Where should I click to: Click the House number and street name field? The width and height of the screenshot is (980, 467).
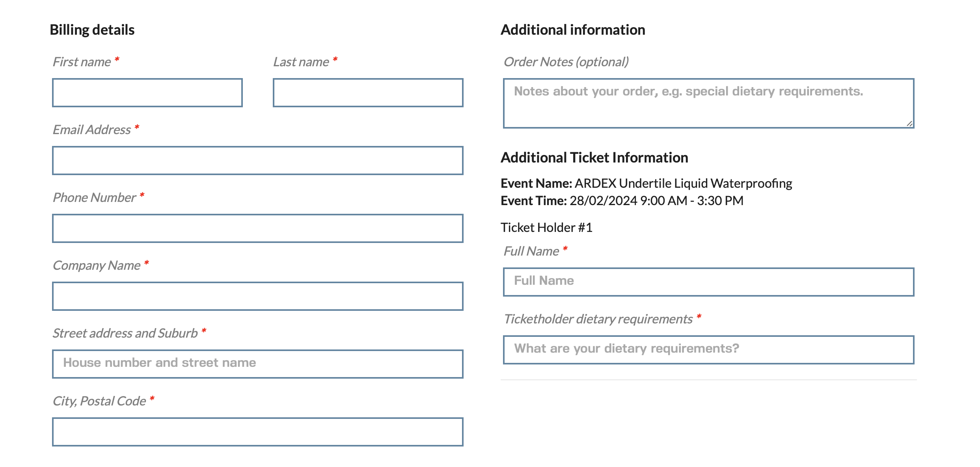click(x=258, y=364)
